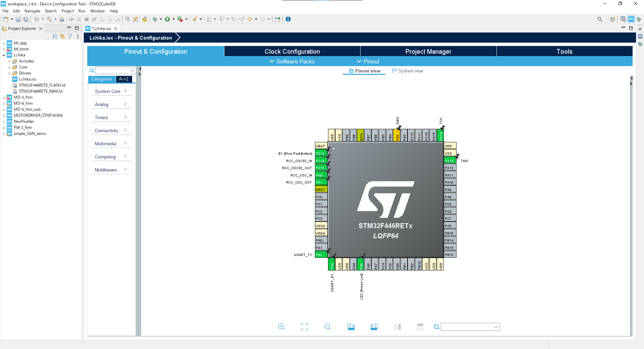Click the vertical split view icon
The height and width of the screenshot is (349, 644).
[x=397, y=327]
